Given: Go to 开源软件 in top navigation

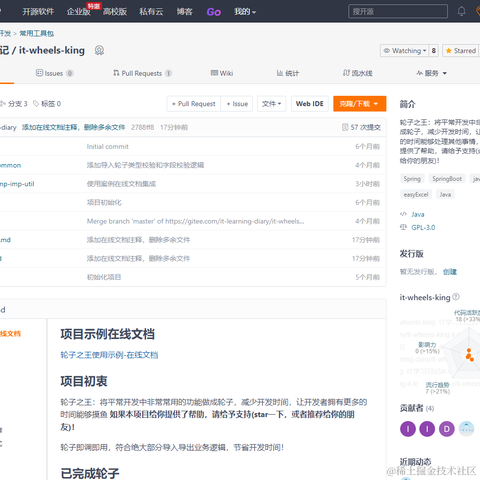Looking at the screenshot, I should pyautogui.click(x=38, y=12).
